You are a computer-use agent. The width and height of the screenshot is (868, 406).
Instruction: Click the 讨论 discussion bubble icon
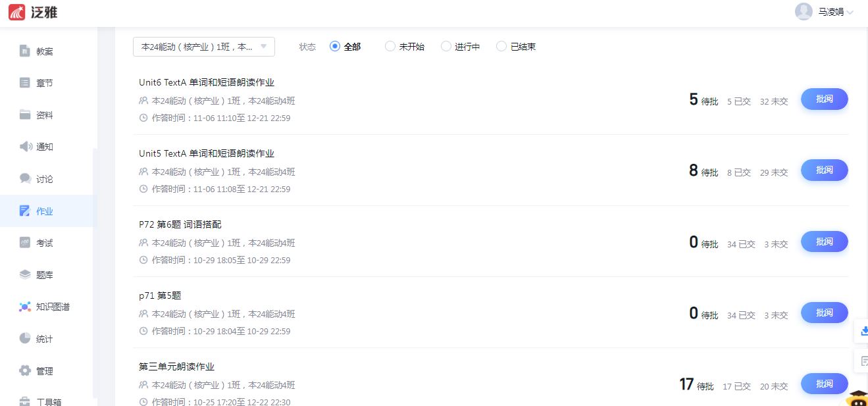[25, 179]
